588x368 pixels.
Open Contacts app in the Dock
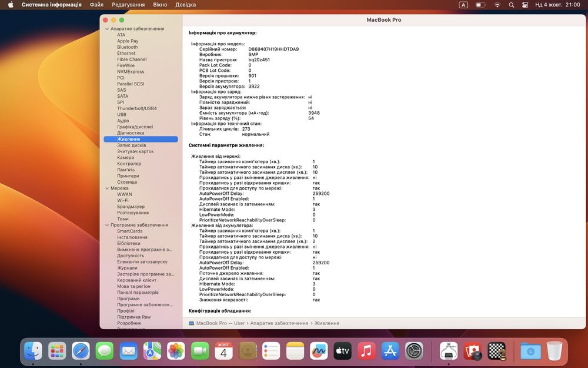248,351
